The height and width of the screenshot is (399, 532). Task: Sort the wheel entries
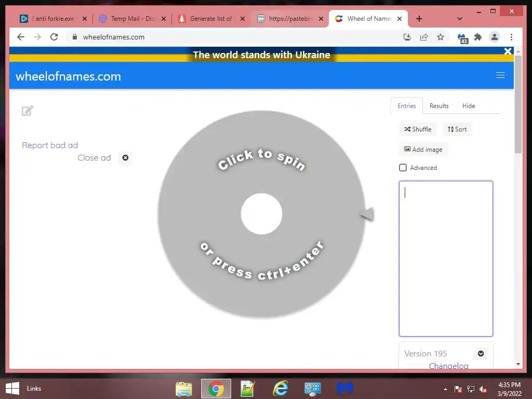coord(457,129)
